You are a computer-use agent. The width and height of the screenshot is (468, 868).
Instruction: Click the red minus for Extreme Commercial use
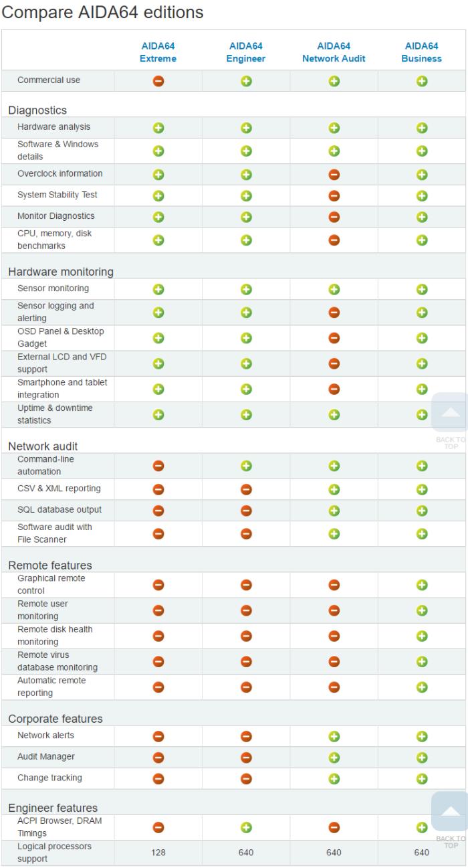158,81
